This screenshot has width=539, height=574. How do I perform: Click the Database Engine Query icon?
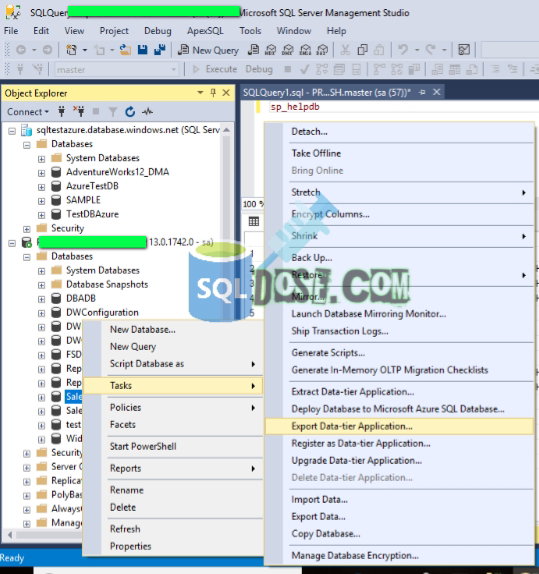coord(253,49)
